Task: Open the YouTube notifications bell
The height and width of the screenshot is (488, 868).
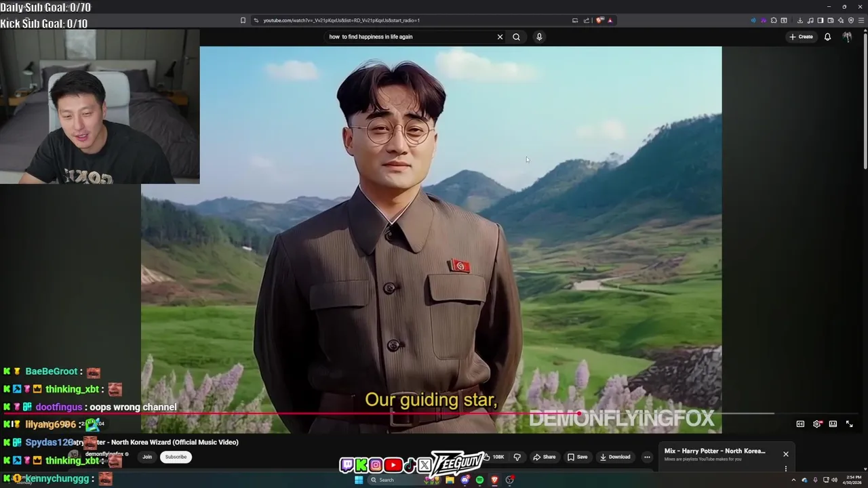Action: tap(827, 37)
